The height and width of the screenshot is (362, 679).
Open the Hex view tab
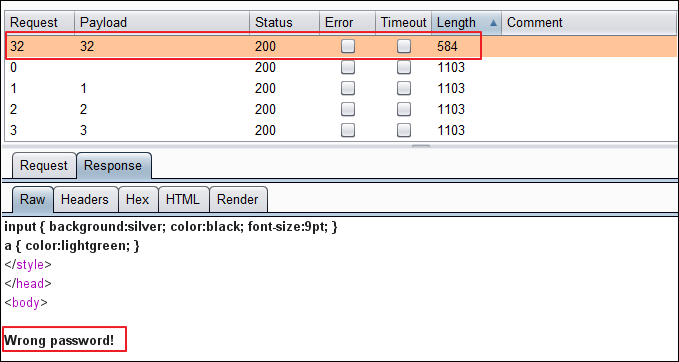click(138, 199)
